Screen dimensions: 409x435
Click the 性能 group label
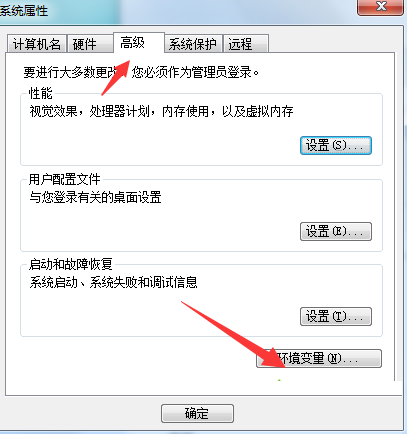(x=41, y=93)
